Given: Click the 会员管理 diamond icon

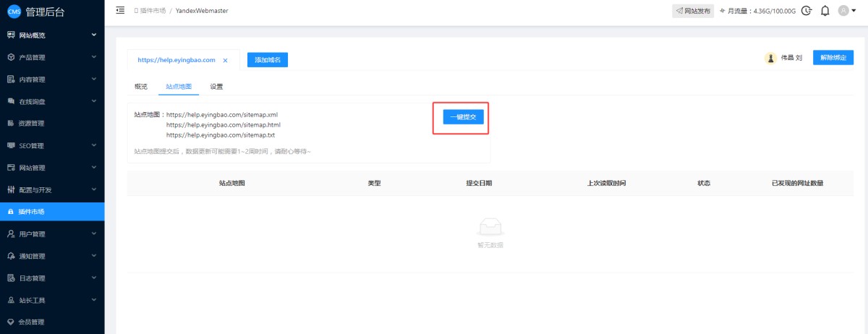Looking at the screenshot, I should 11,322.
